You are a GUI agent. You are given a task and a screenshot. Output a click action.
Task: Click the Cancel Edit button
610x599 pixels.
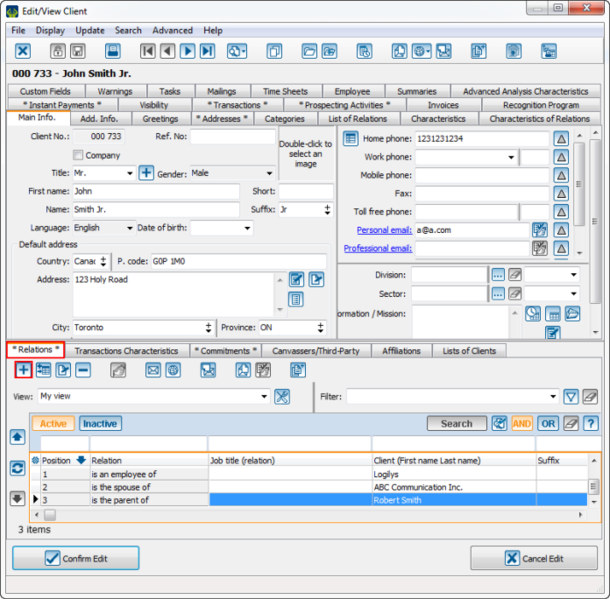point(534,558)
